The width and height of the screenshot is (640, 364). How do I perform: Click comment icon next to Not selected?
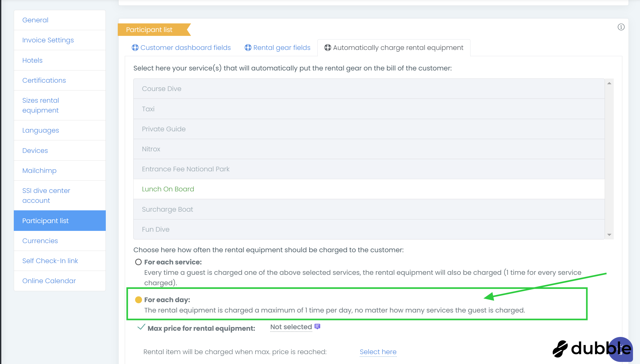(x=317, y=327)
